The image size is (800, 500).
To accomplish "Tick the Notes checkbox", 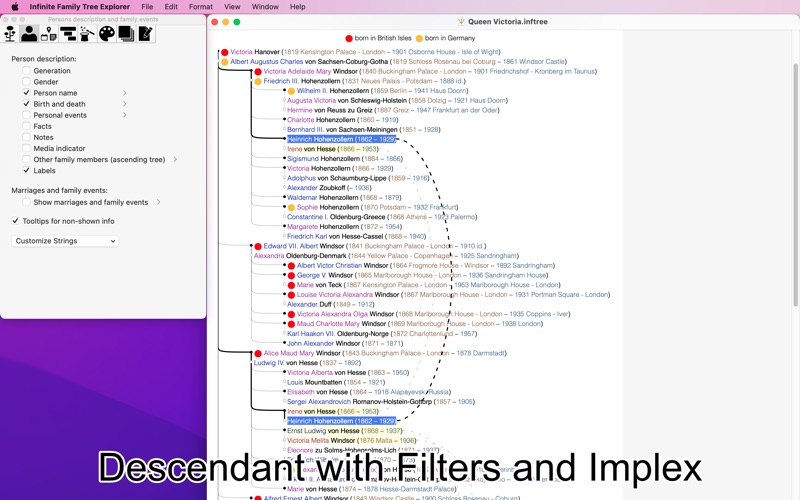I will 27,137.
